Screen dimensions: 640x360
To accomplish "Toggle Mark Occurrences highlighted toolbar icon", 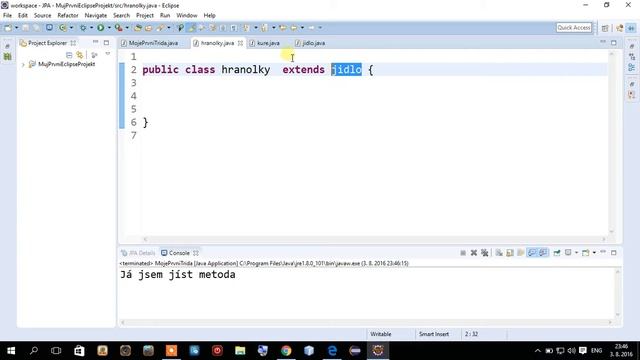I will click(x=191, y=28).
